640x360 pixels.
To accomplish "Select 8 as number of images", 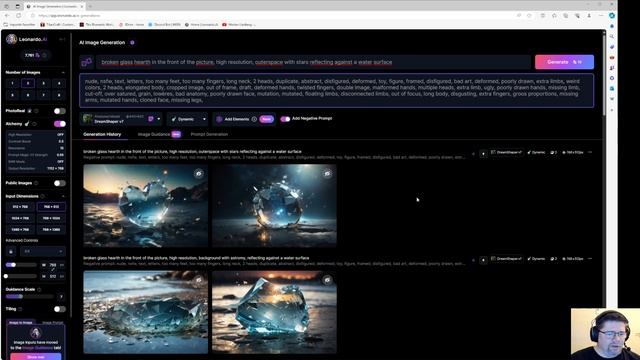I will [59, 95].
